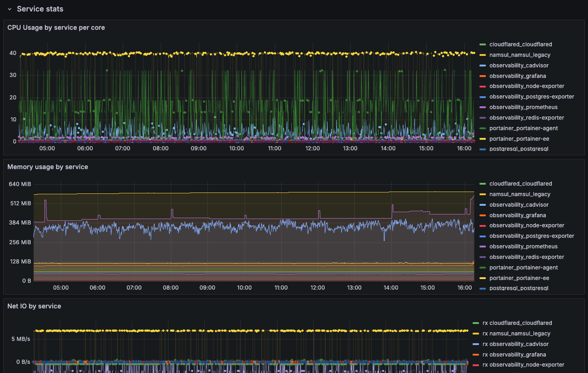
Task: Select observability_grafana in the CPU Usage legend
Action: pos(517,76)
